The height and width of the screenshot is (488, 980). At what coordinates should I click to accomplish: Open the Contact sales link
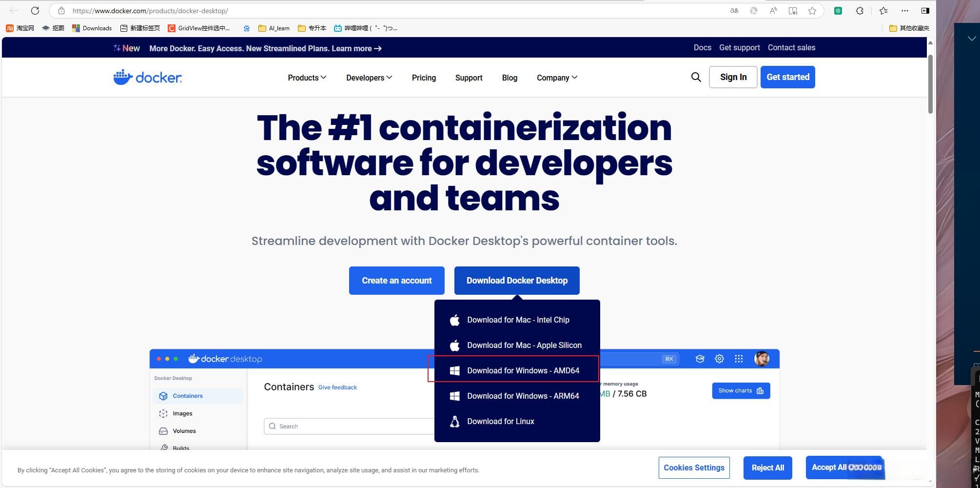[x=791, y=47]
